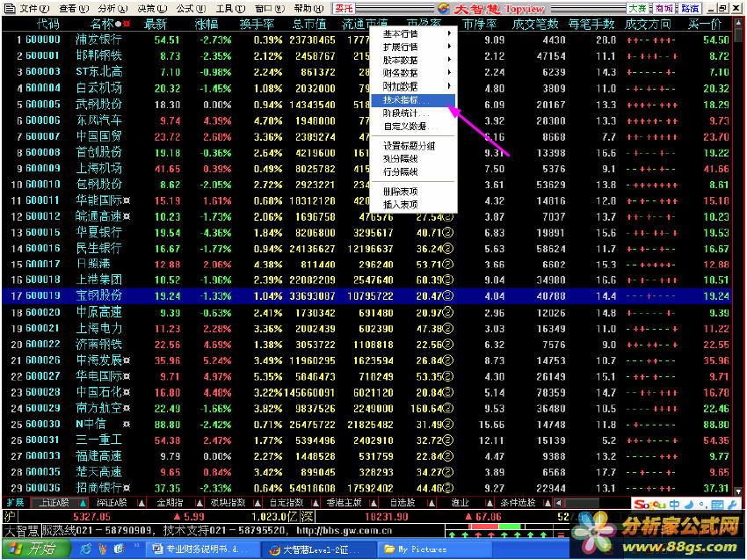
Task: Open the 文件 menu
Action: pos(34,8)
